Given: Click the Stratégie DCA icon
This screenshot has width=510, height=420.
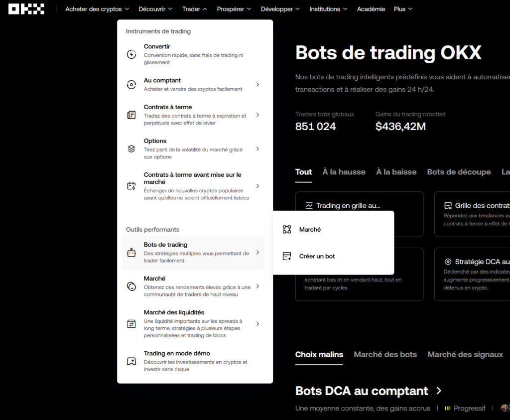Looking at the screenshot, I should 448,262.
